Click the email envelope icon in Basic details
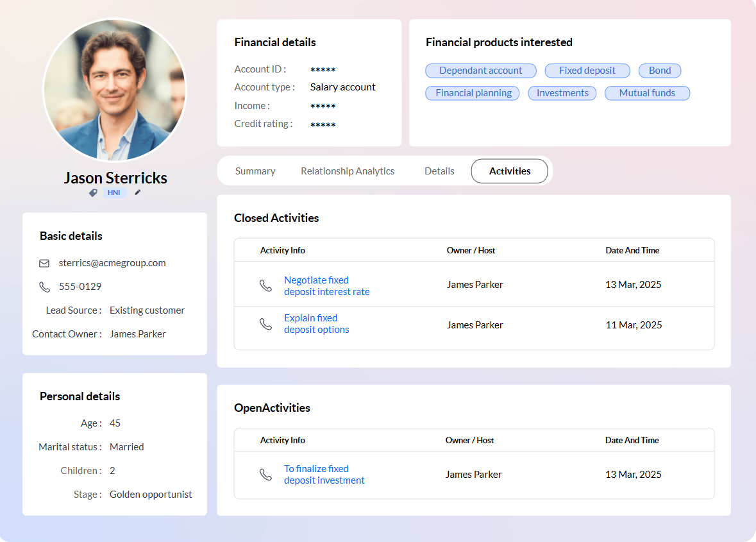 (44, 263)
